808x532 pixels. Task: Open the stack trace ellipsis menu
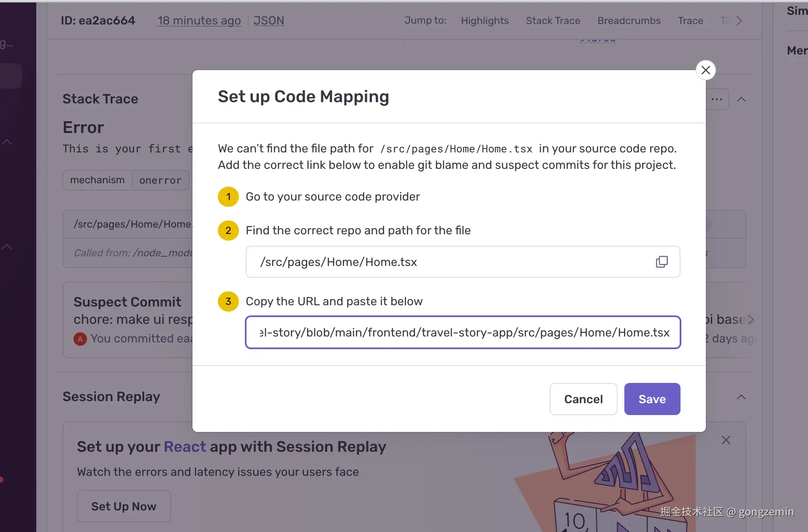point(716,100)
